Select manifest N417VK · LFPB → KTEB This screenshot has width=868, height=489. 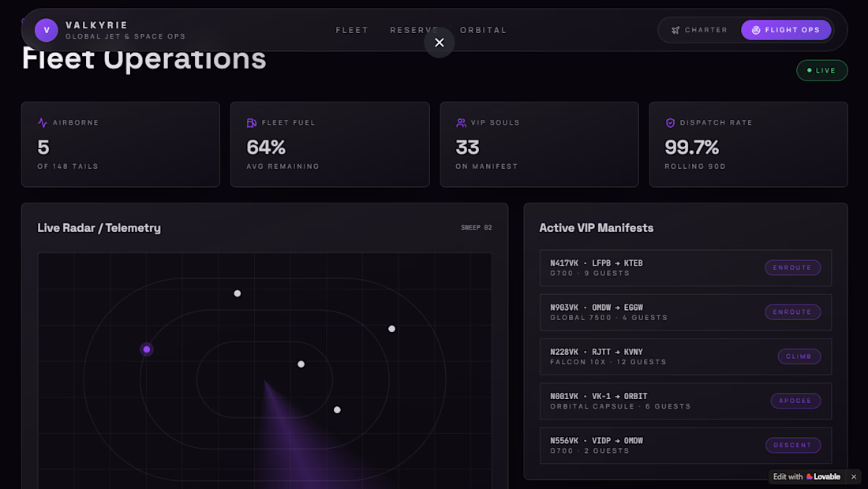(685, 267)
